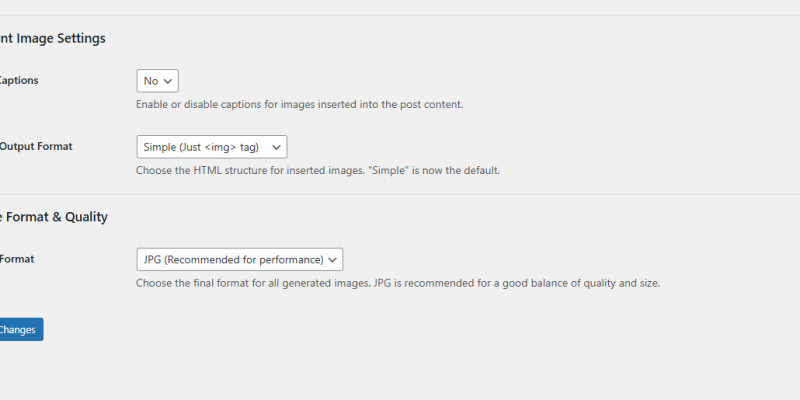
Task: Select the Image Settings section heading
Action: 53,38
